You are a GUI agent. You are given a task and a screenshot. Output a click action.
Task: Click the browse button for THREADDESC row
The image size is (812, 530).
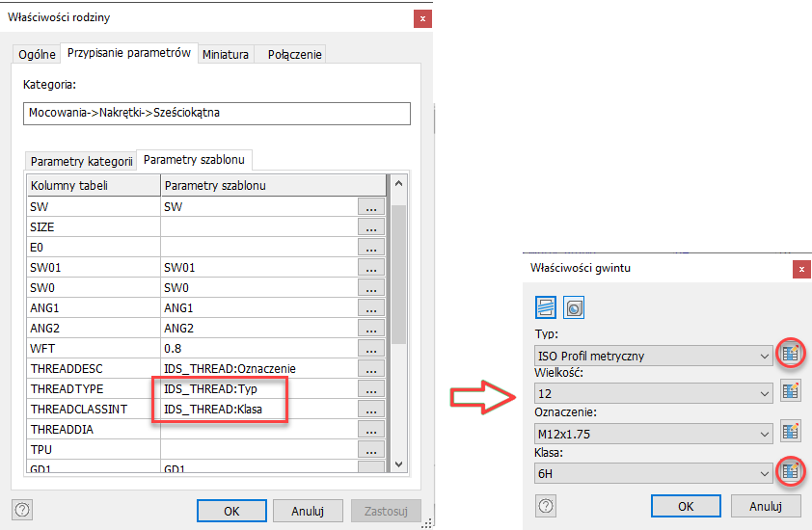pyautogui.click(x=371, y=368)
